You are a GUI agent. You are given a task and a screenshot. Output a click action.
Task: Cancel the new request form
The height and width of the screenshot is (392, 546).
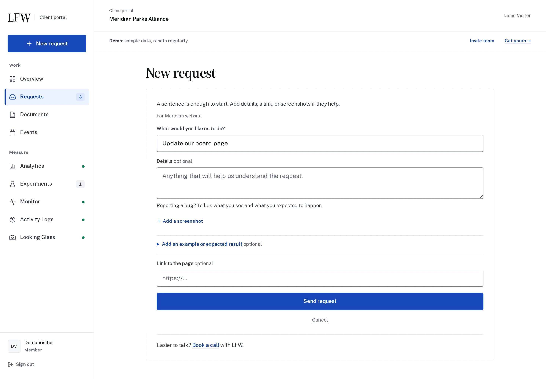320,320
